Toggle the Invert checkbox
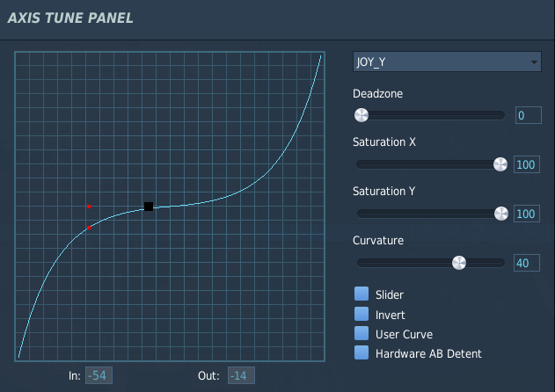This screenshot has height=392, width=555. click(361, 314)
